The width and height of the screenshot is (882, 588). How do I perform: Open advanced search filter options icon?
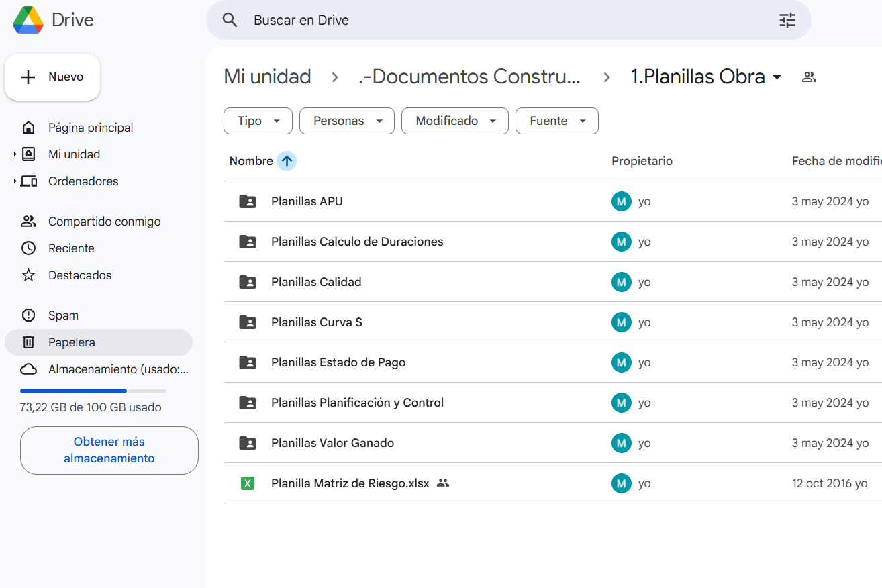coord(787,20)
